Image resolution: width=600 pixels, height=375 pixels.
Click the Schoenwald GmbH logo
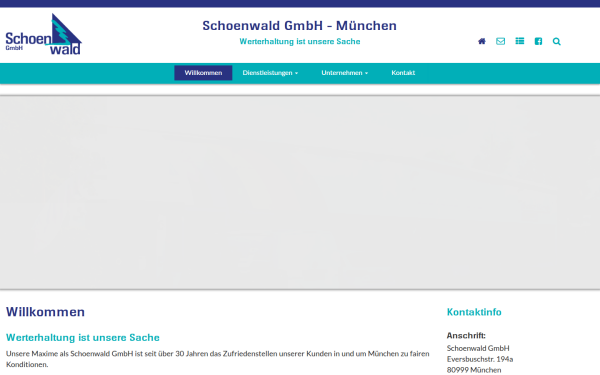pos(44,34)
